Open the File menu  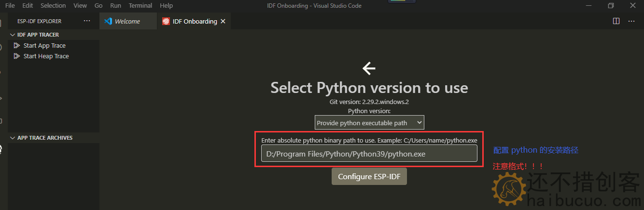(x=10, y=6)
